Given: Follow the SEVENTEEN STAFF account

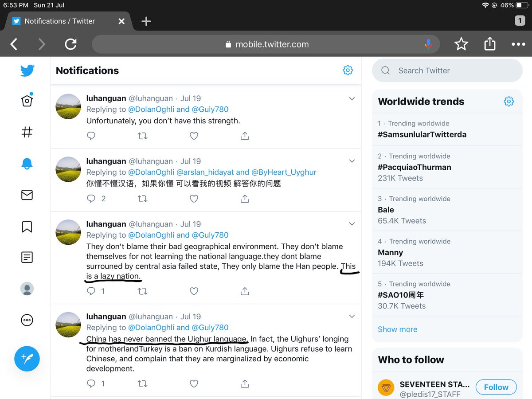Looking at the screenshot, I should point(496,387).
